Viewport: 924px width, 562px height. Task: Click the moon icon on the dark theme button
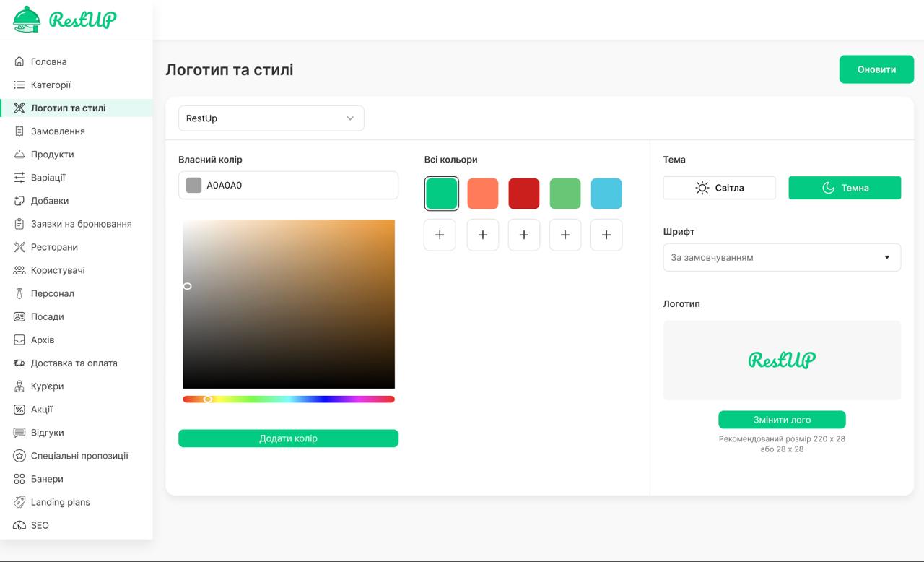pyautogui.click(x=829, y=188)
